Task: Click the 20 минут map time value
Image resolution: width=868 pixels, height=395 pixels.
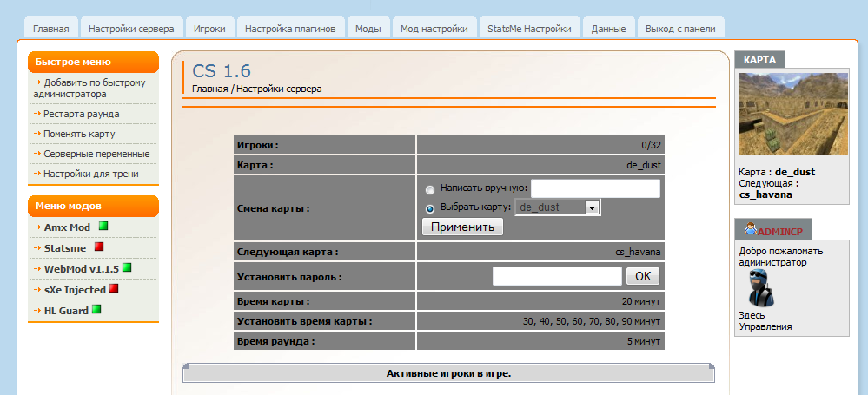Action: (x=641, y=302)
